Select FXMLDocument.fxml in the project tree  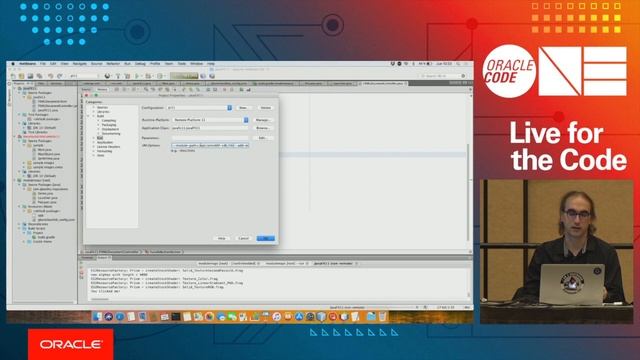52,102
